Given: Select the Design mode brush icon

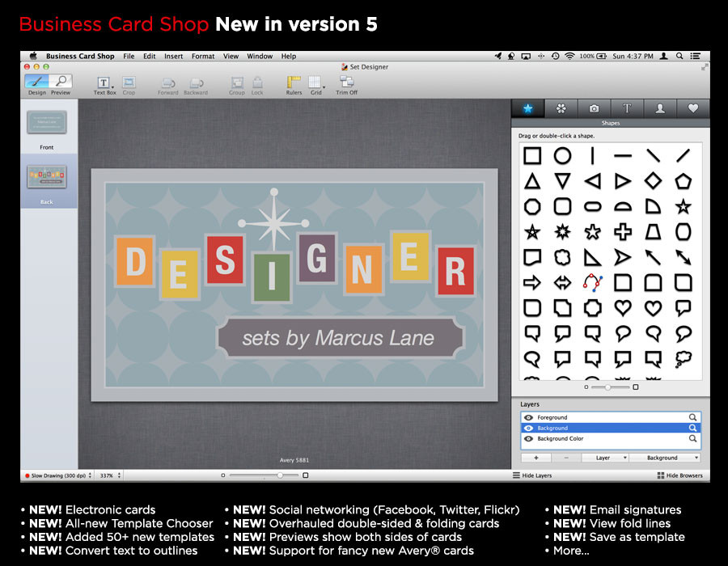Looking at the screenshot, I should coord(36,81).
